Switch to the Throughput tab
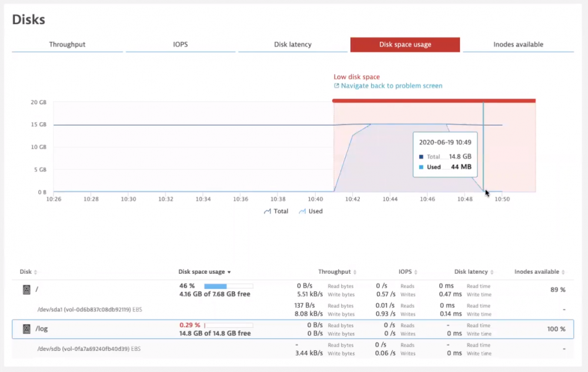The image size is (588, 372). 67,44
